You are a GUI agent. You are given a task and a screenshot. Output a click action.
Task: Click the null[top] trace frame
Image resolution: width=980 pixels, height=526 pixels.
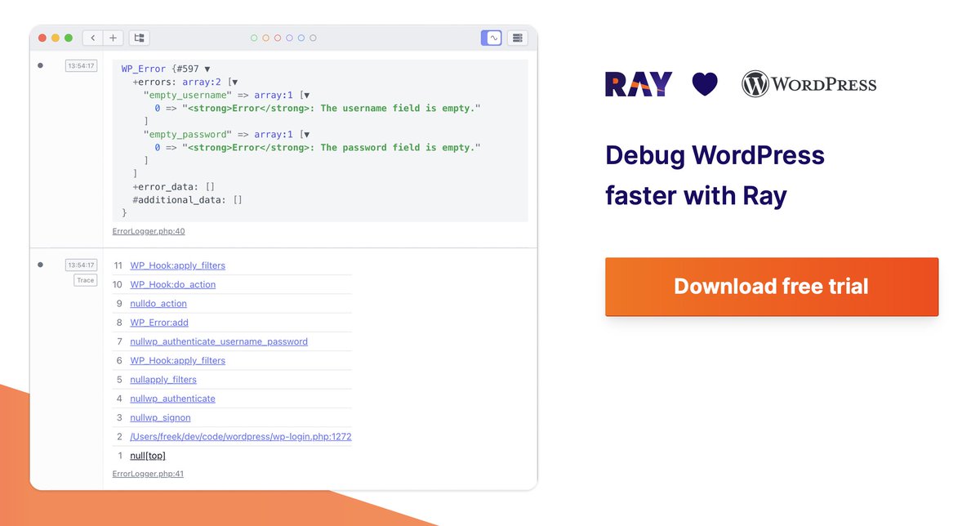point(148,456)
